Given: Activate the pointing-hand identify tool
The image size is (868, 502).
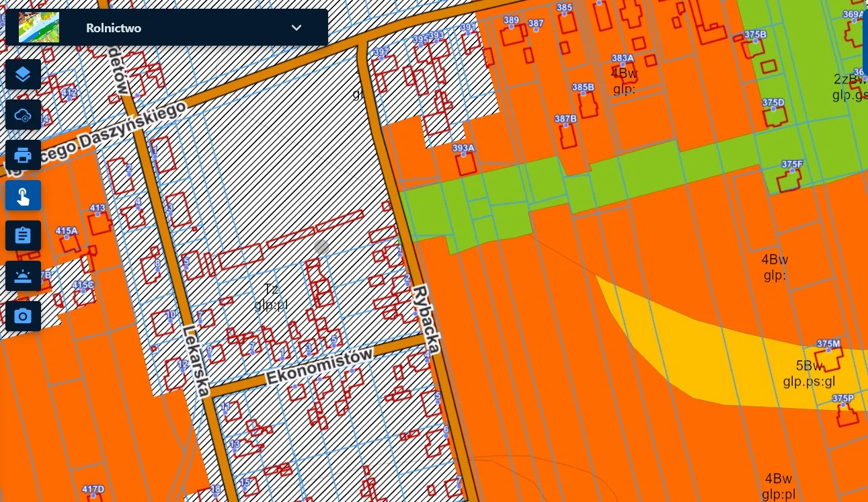Looking at the screenshot, I should coord(24,196).
